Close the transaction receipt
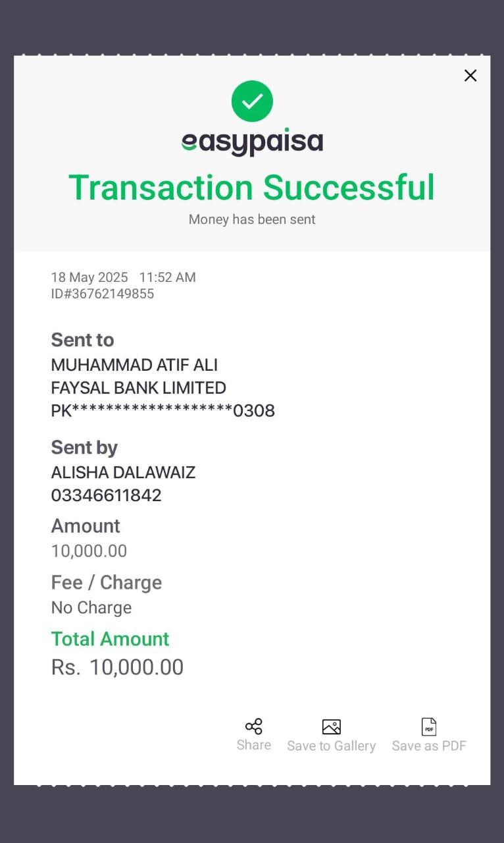 click(x=470, y=76)
